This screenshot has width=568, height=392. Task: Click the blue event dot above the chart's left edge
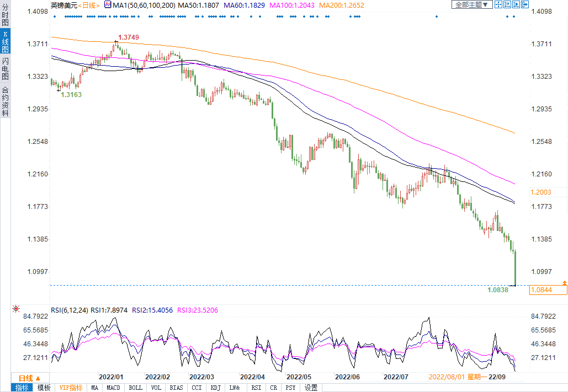coord(55,17)
